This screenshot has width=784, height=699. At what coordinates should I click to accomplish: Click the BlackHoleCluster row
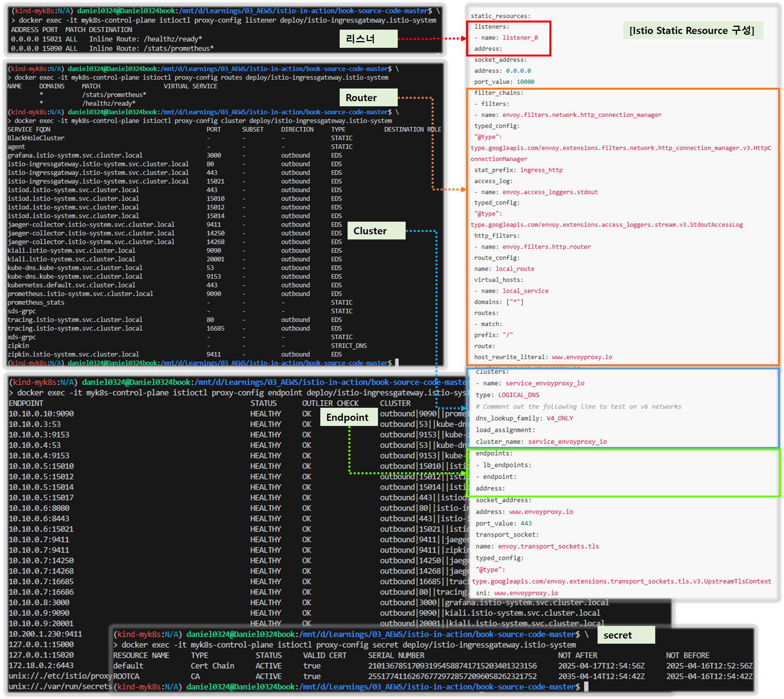[x=36, y=138]
